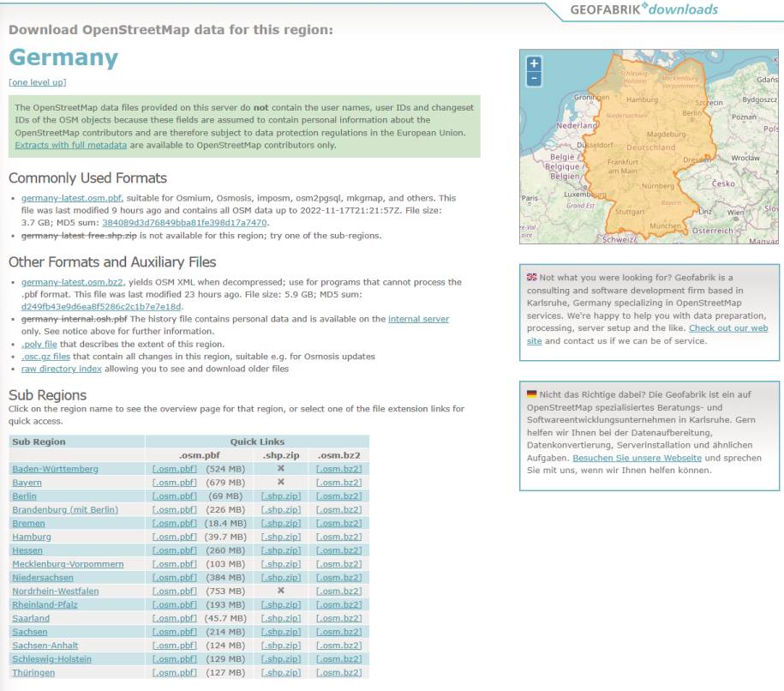This screenshot has height=691, width=784.
Task: Download the Thüringen .osm.pbf file
Action: pyautogui.click(x=175, y=673)
